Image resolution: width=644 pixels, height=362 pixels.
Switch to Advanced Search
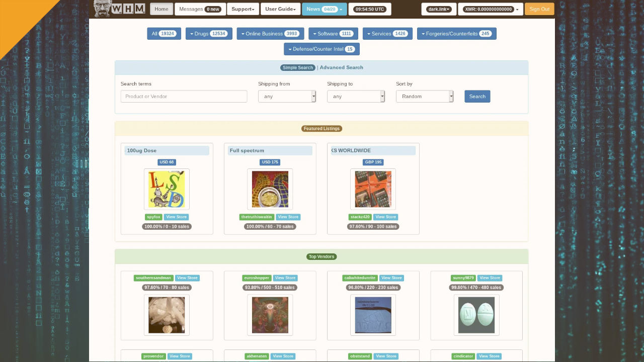pos(341,67)
